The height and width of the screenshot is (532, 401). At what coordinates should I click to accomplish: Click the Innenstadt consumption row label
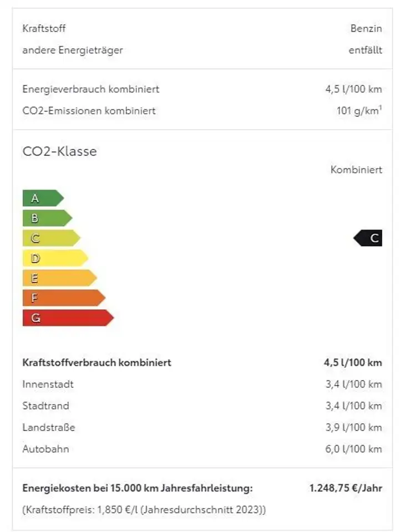click(x=48, y=384)
